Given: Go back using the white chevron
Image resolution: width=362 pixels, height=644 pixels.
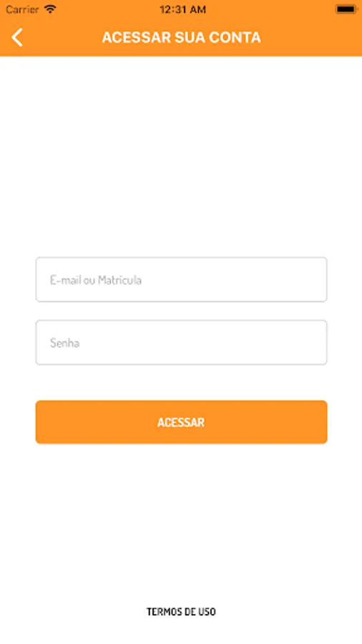Looking at the screenshot, I should pos(17,37).
